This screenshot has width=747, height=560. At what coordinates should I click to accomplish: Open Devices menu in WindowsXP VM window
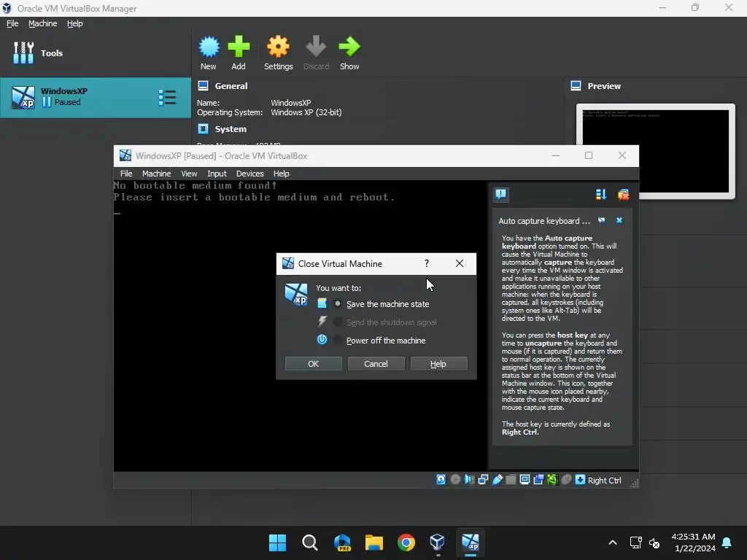tap(249, 174)
